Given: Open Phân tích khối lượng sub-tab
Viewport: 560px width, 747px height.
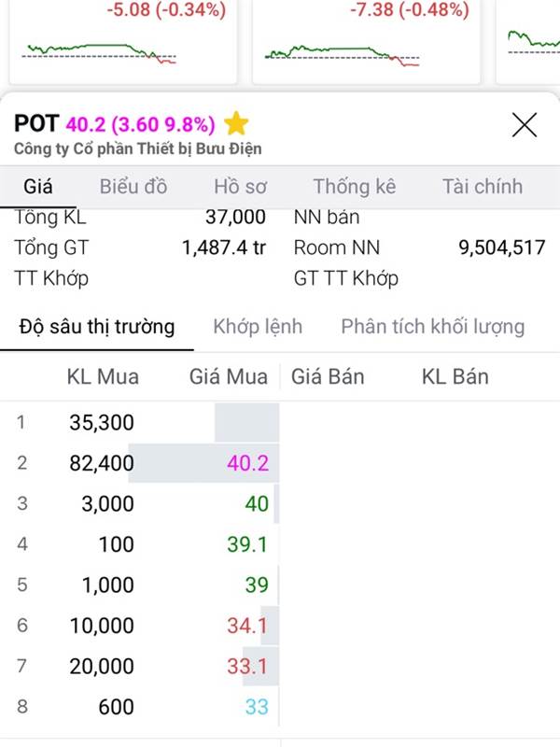Looking at the screenshot, I should (x=433, y=327).
